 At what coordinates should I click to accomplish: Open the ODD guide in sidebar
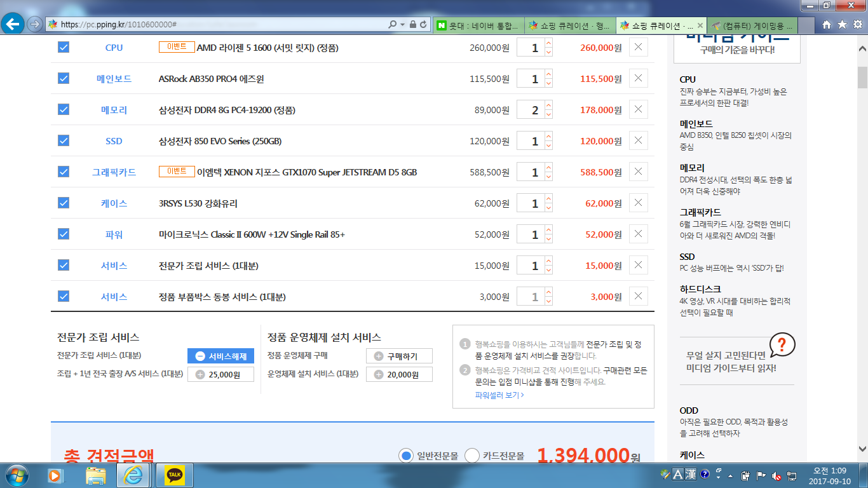point(689,410)
